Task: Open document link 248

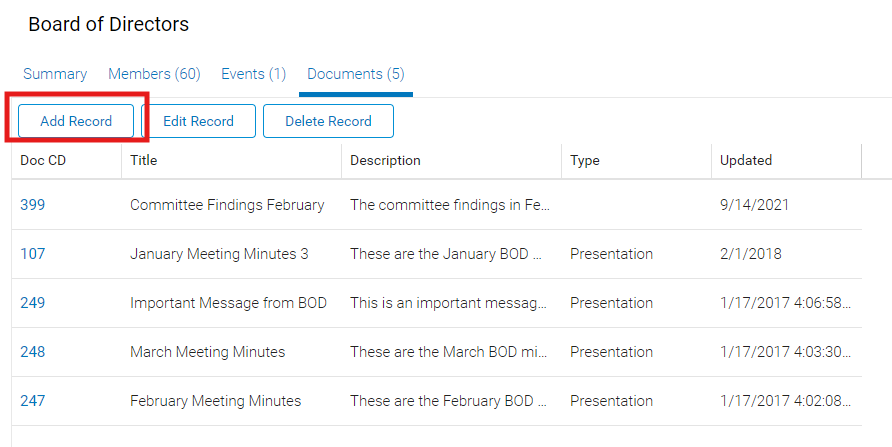Action: point(32,351)
